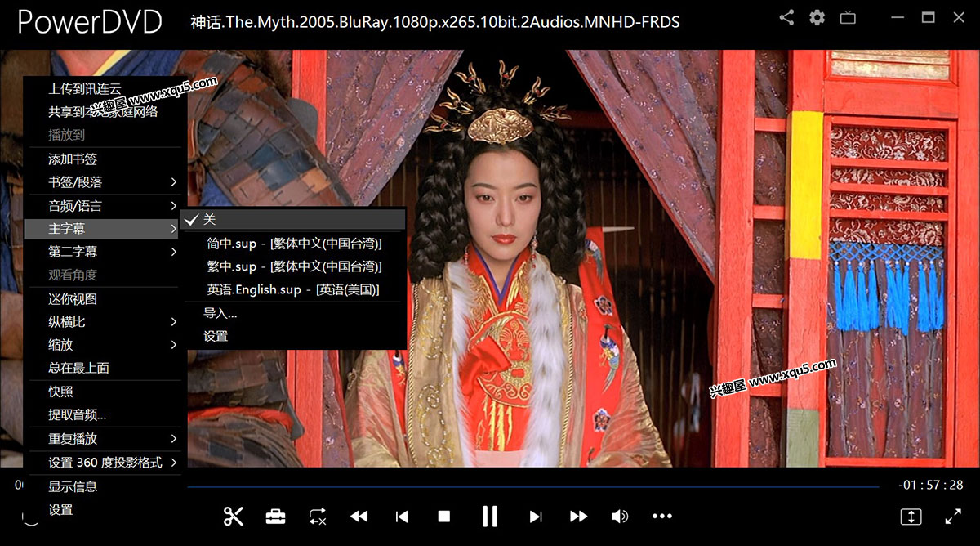Viewport: 980px width, 546px height.
Task: Click the PowerDVD logo
Action: pos(90,22)
